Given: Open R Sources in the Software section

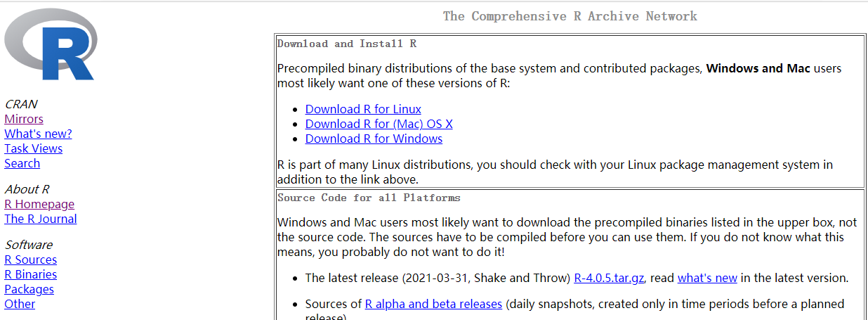Looking at the screenshot, I should coord(30,260).
